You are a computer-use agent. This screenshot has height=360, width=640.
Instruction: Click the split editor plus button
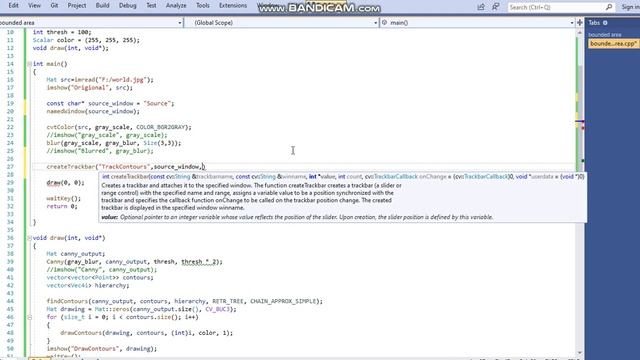(x=579, y=23)
